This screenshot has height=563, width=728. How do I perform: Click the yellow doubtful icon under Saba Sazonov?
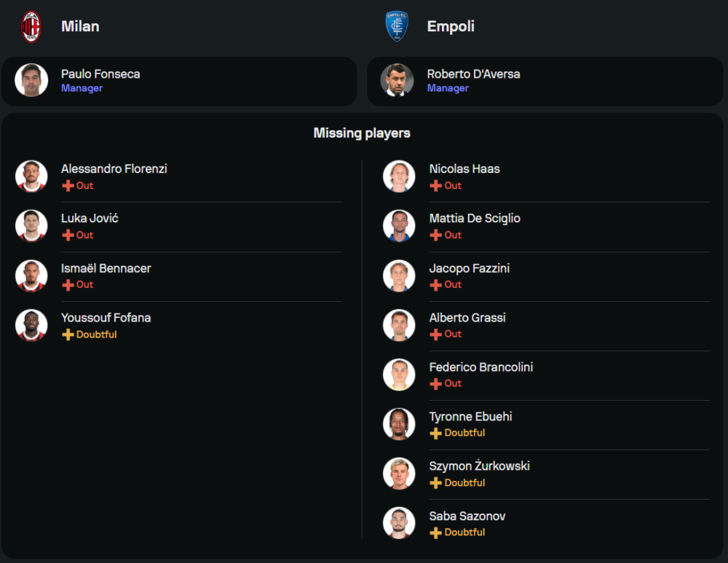(x=436, y=532)
